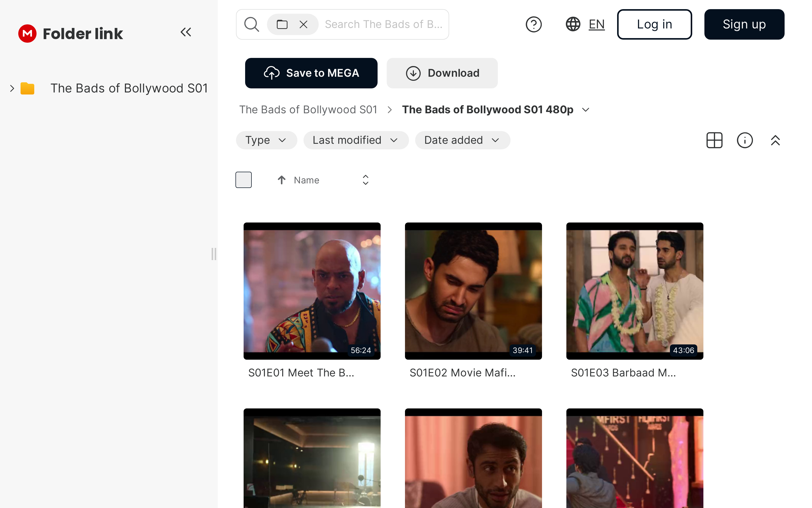
Task: Open the dark room video thumbnail
Action: coord(312,458)
